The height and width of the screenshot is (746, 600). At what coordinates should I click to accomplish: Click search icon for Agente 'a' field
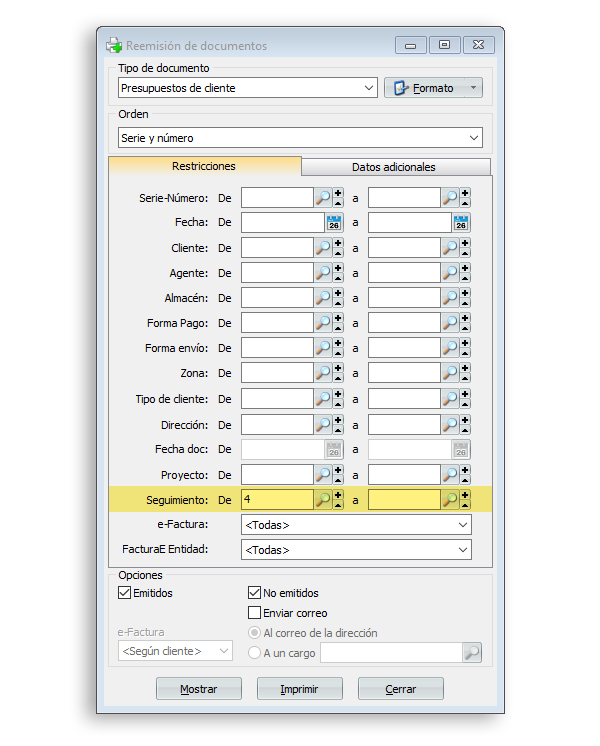[450, 273]
